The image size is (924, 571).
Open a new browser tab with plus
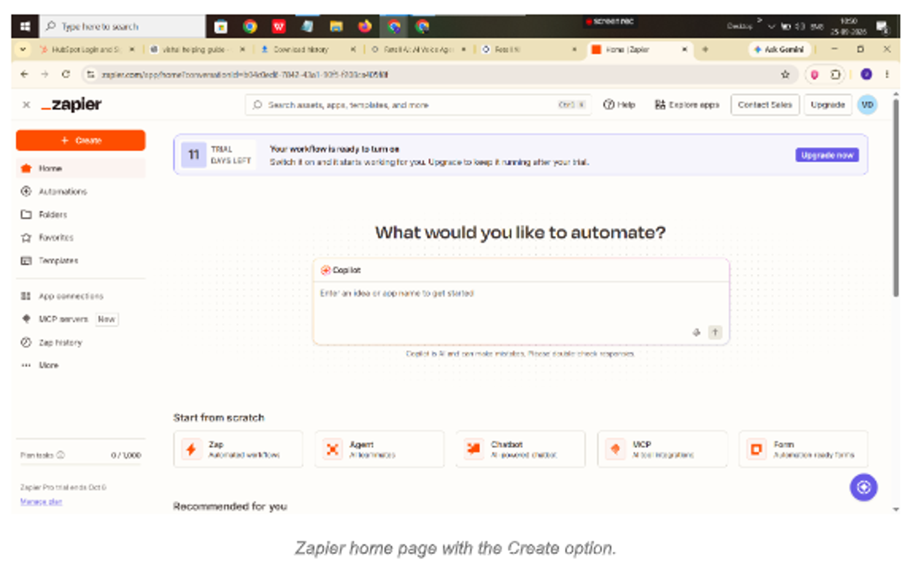(x=705, y=50)
